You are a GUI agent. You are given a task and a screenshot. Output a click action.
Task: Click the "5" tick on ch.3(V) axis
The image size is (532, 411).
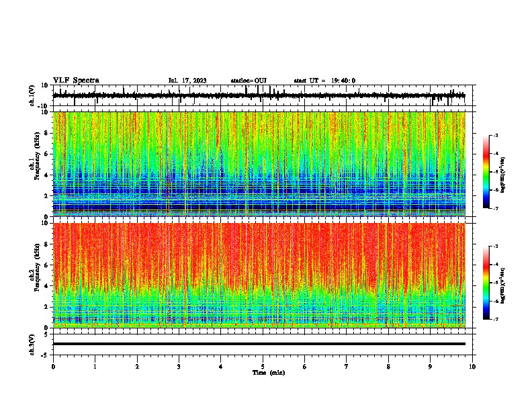pyautogui.click(x=46, y=334)
